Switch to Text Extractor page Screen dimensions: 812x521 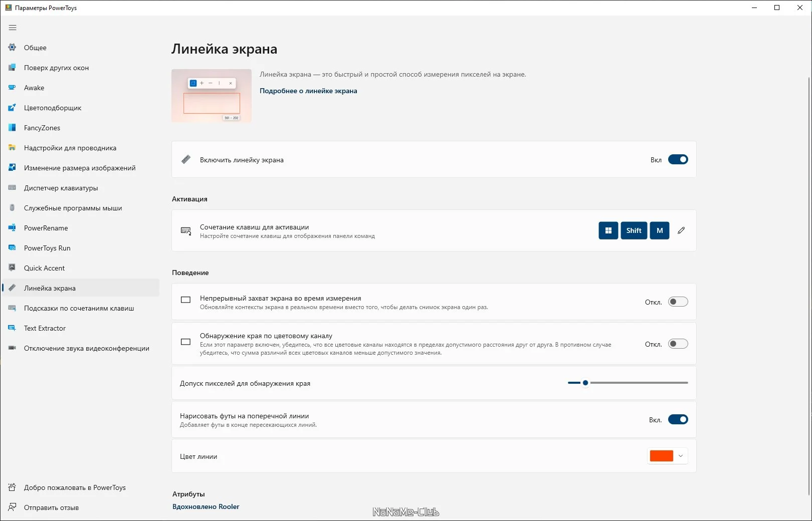pos(81,328)
